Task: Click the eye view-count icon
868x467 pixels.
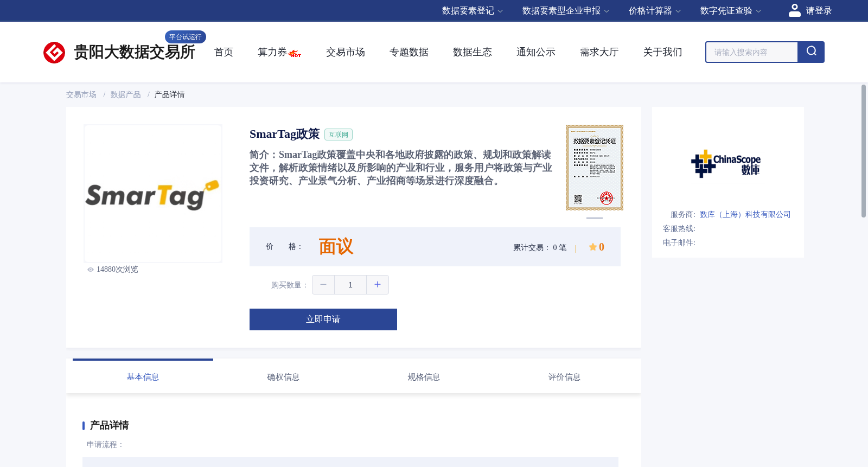Action: tap(91, 270)
